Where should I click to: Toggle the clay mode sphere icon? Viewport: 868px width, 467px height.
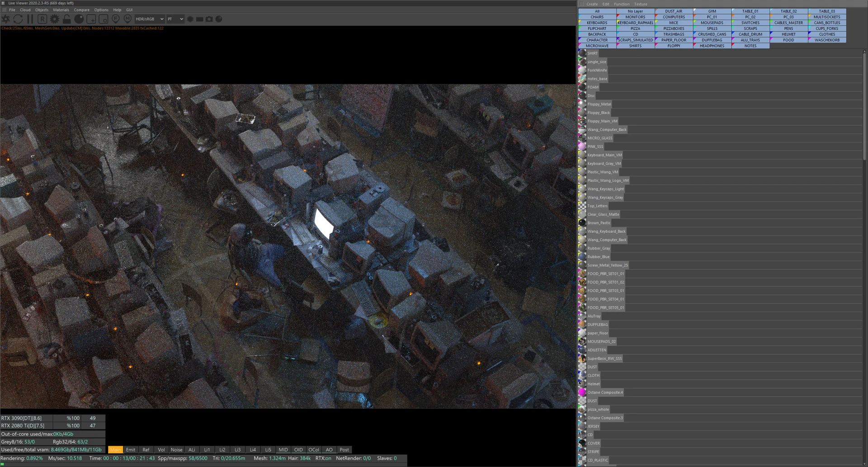pyautogui.click(x=79, y=19)
